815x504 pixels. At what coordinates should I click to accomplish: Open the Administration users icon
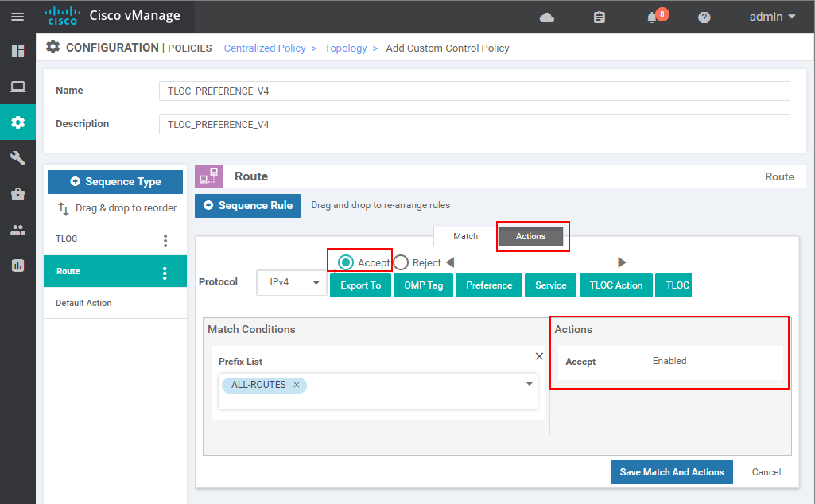coord(17,230)
